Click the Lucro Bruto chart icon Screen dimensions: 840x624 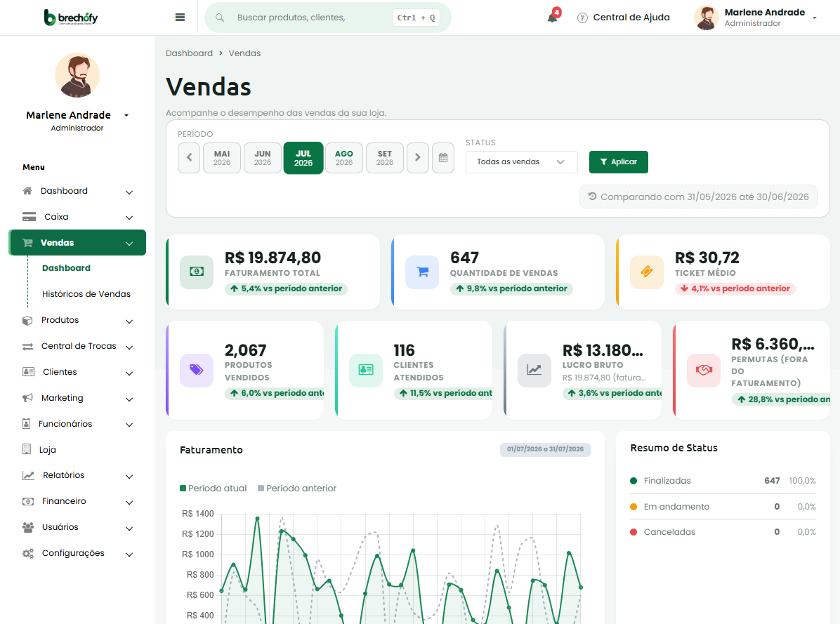pos(534,370)
